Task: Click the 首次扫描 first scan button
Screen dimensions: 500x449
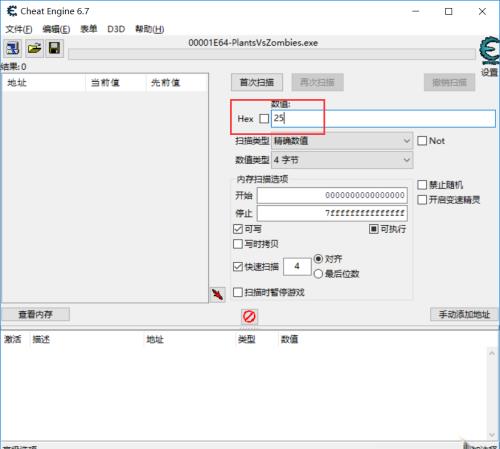Action: 257,82
